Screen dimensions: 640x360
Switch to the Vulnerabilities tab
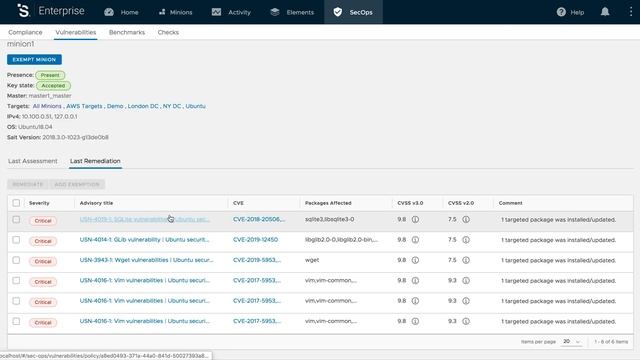76,32
